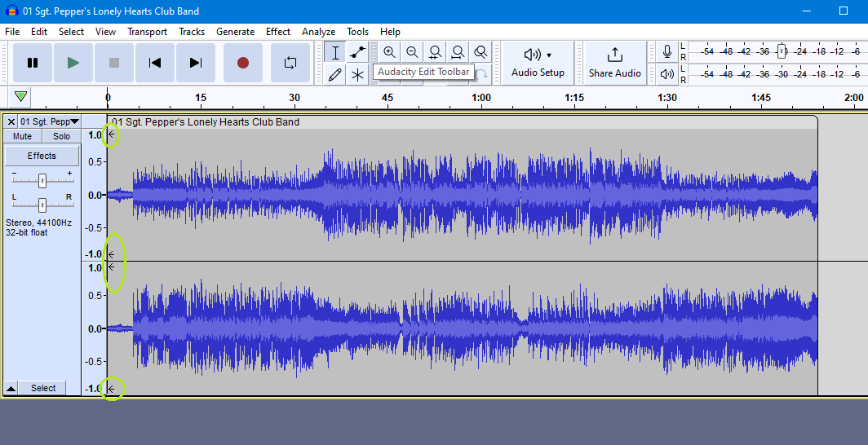Click the upper channel 0.5 vertical scale label

click(95, 161)
